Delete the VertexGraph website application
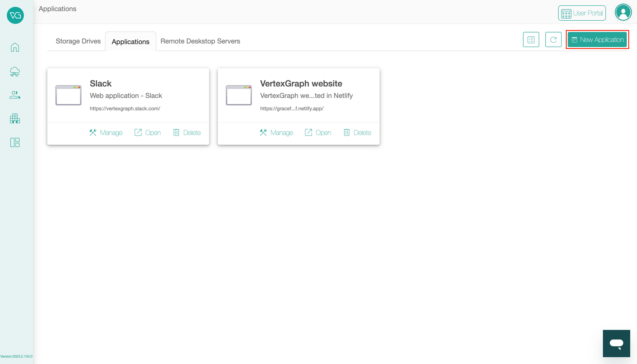Image resolution: width=637 pixels, height=364 pixels. coord(357,133)
